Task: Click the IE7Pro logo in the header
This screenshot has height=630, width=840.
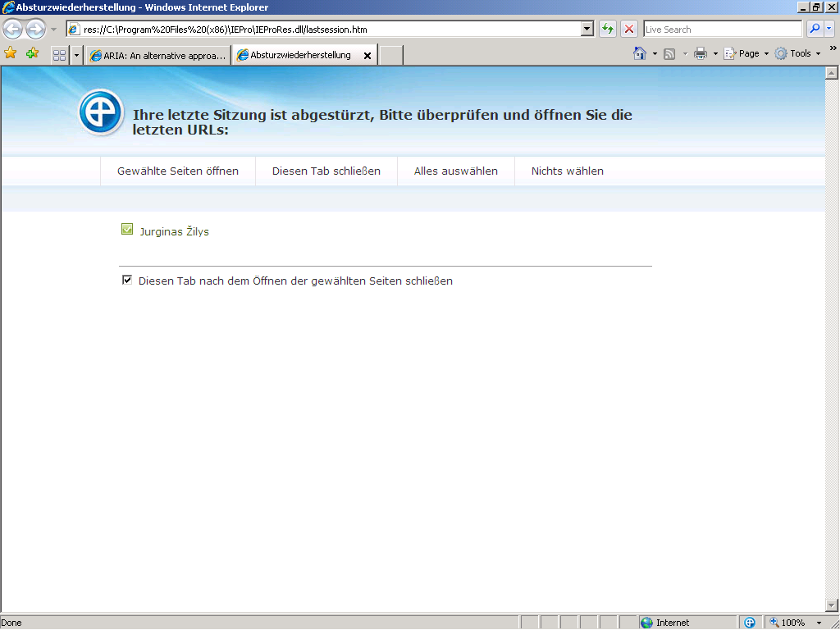Action: coord(101,112)
